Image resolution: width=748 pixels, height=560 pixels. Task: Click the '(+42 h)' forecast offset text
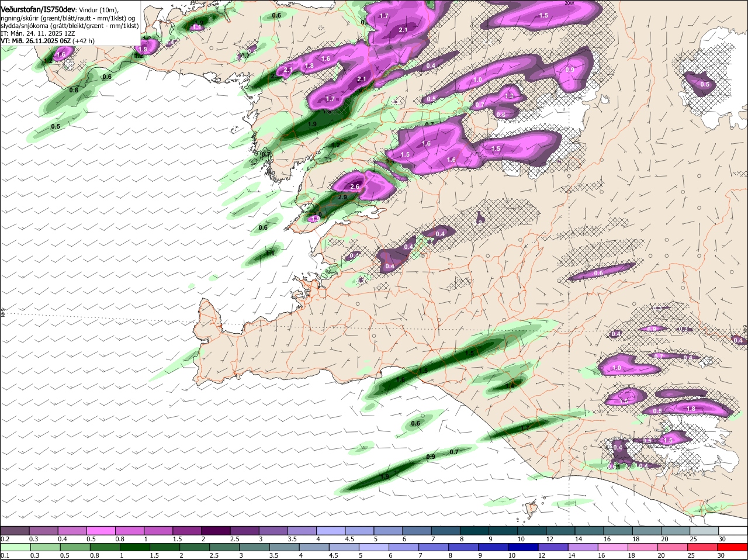(84, 41)
